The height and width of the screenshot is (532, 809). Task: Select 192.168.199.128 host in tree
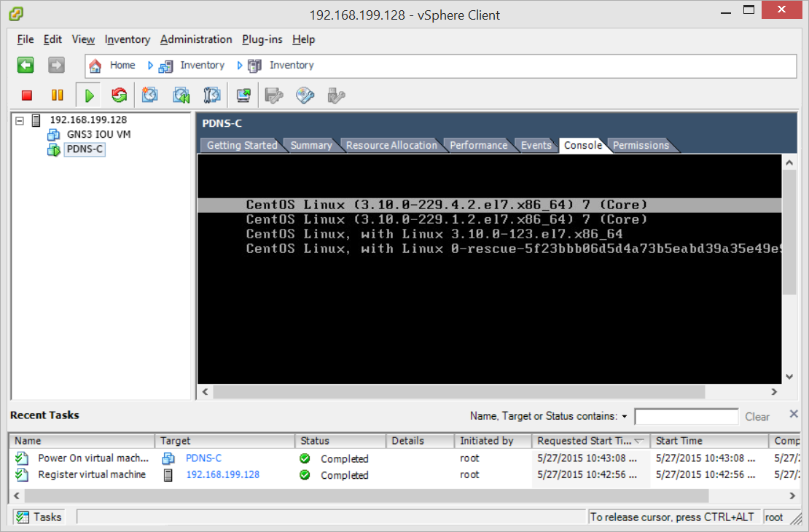(88, 120)
